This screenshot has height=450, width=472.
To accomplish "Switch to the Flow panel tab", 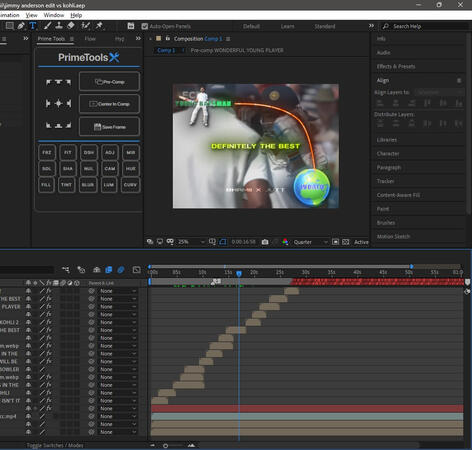I will pos(90,39).
